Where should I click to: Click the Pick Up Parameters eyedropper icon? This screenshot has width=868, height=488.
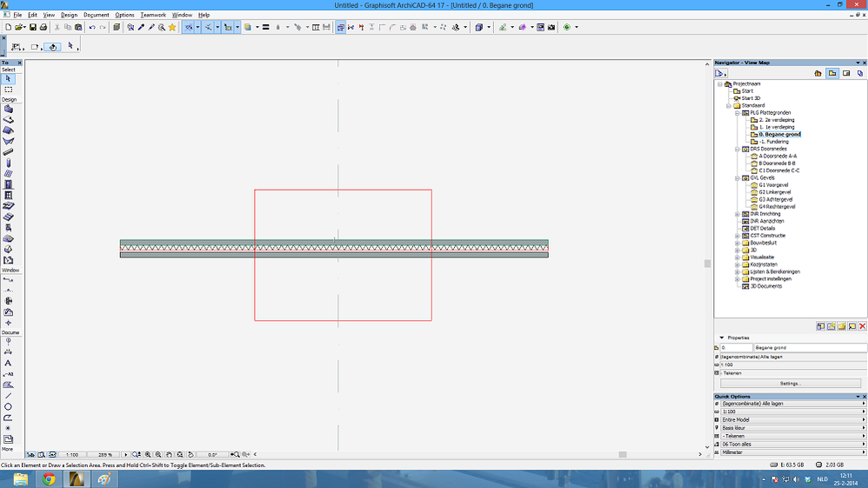pyautogui.click(x=141, y=27)
